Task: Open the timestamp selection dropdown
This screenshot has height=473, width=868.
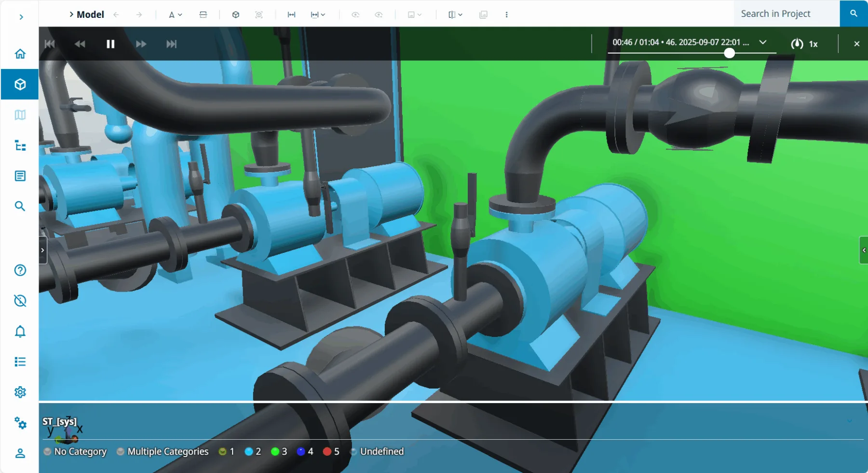Action: (x=763, y=42)
